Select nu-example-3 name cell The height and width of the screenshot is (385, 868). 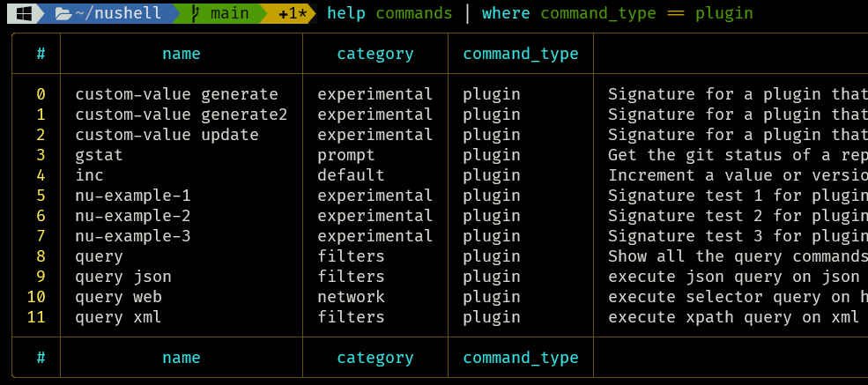pos(133,236)
